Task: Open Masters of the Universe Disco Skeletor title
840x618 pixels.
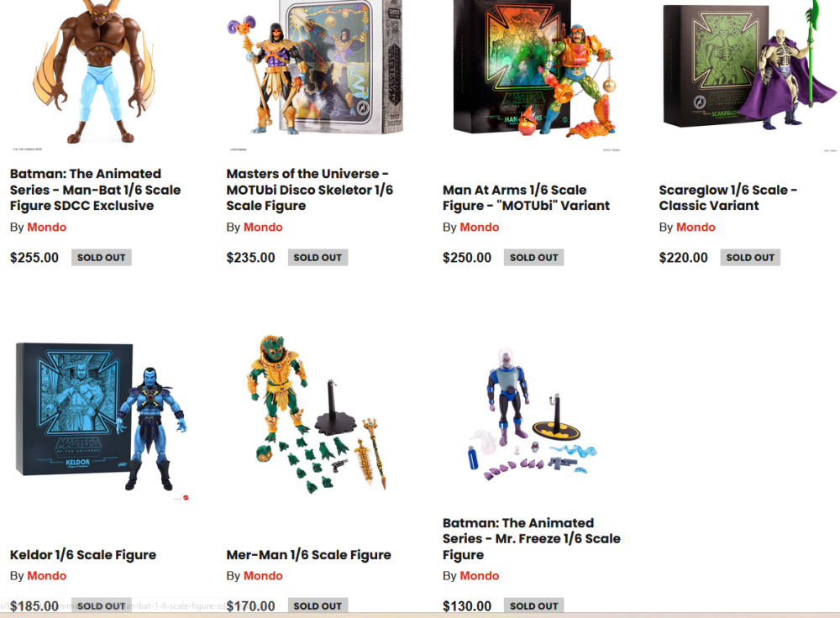Action: click(310, 190)
